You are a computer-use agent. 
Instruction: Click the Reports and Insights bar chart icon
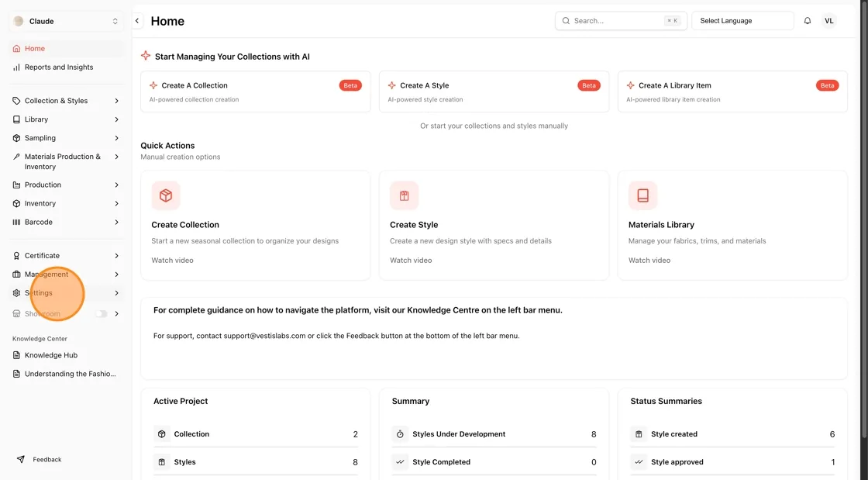(16, 67)
